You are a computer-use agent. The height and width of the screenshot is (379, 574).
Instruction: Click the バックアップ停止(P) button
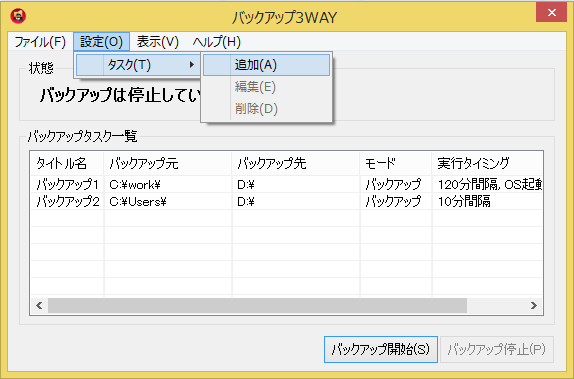pos(497,349)
